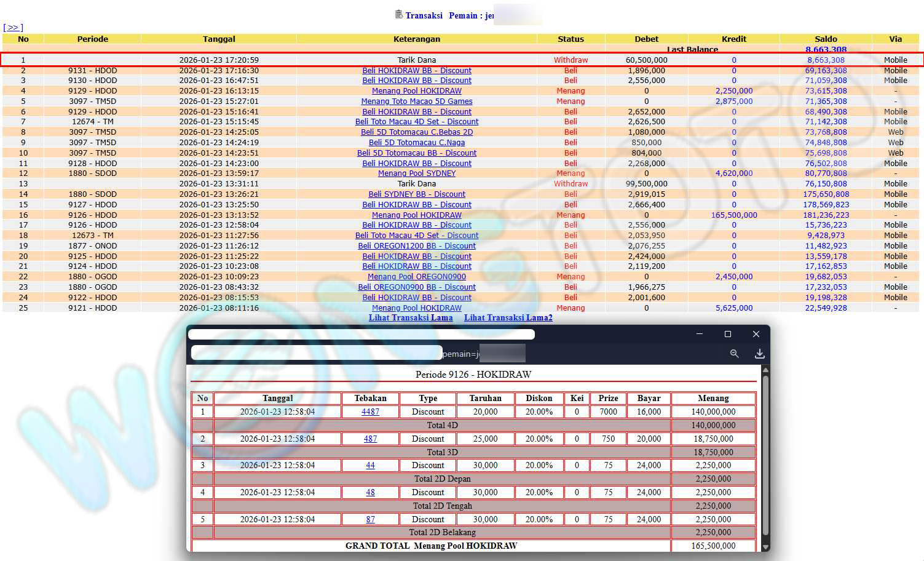Close the Periode 9126 popup window
Image resolution: width=924 pixels, height=561 pixels.
click(756, 334)
